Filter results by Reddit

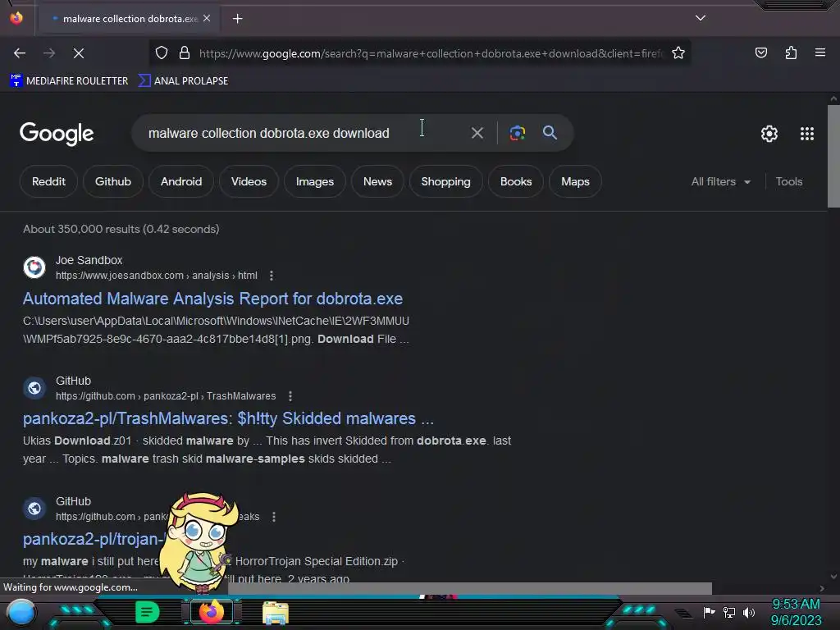pos(48,181)
